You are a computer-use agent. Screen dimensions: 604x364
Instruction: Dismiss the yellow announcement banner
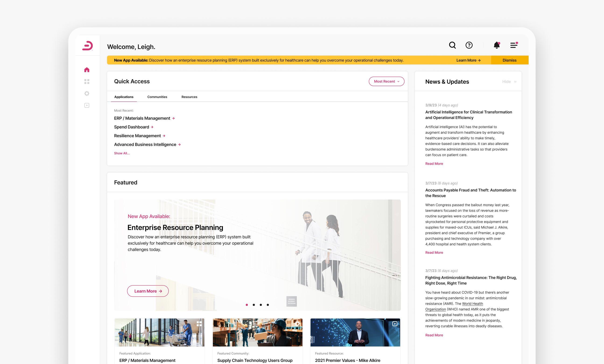click(509, 60)
